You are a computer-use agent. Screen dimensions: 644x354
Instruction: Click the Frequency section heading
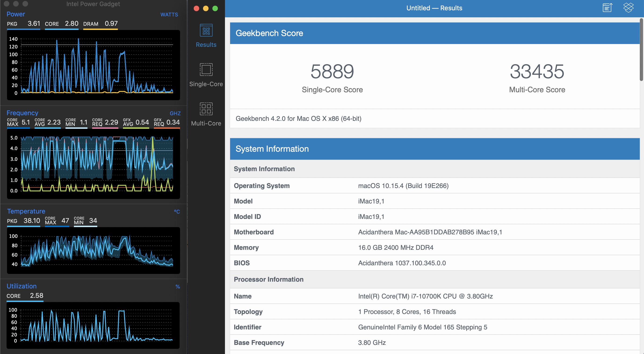pyautogui.click(x=22, y=113)
